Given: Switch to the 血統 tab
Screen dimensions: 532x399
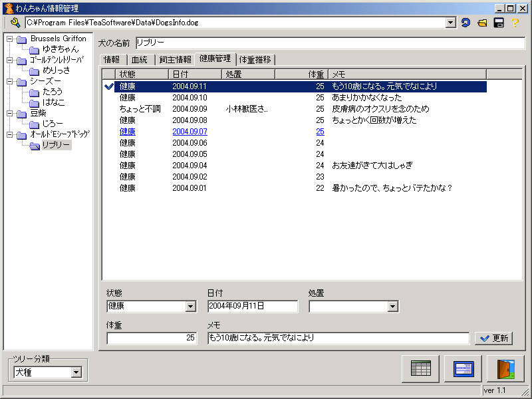Looking at the screenshot, I should 140,60.
